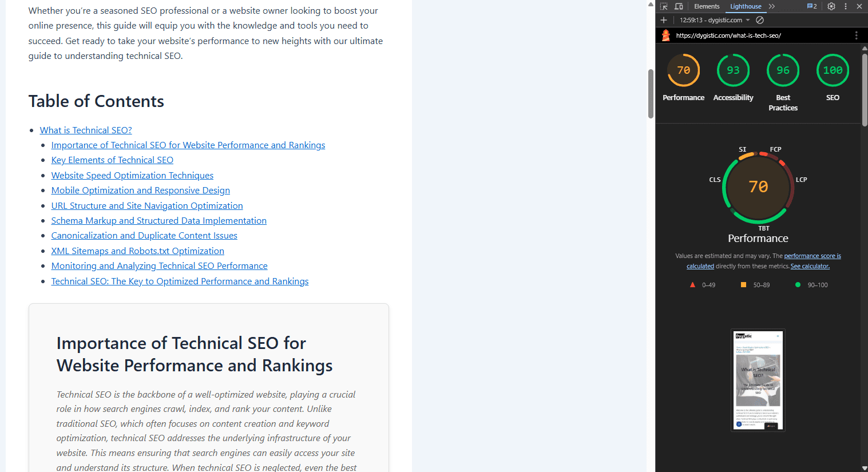Open the customize DevTools three-dot menu

point(845,6)
